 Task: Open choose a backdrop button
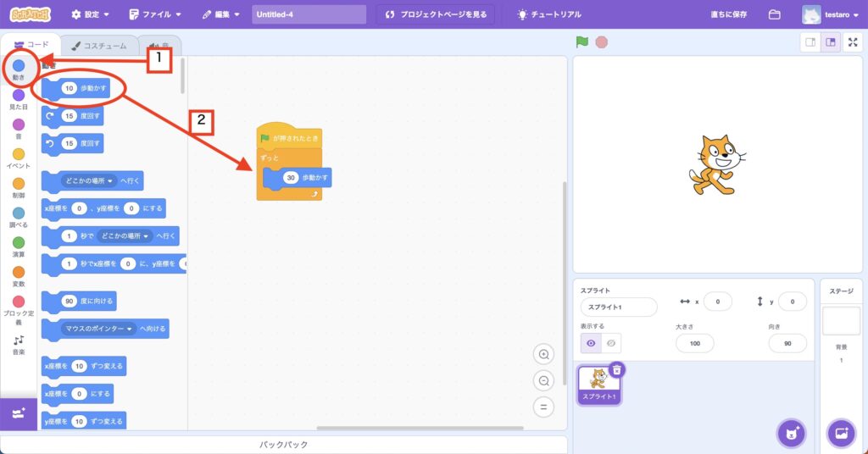coord(841,433)
